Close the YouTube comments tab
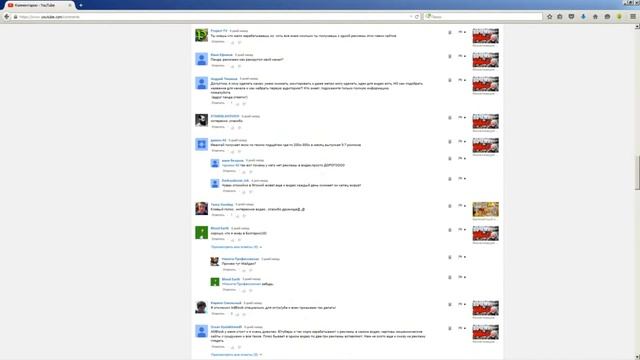The width and height of the screenshot is (640, 360). [x=70, y=5]
